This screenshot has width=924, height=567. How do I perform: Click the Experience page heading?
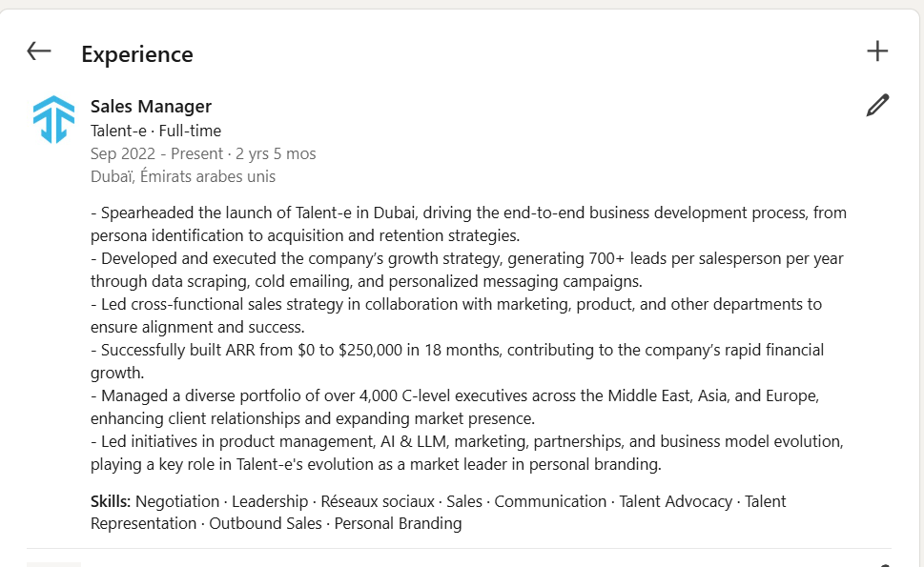pos(137,54)
